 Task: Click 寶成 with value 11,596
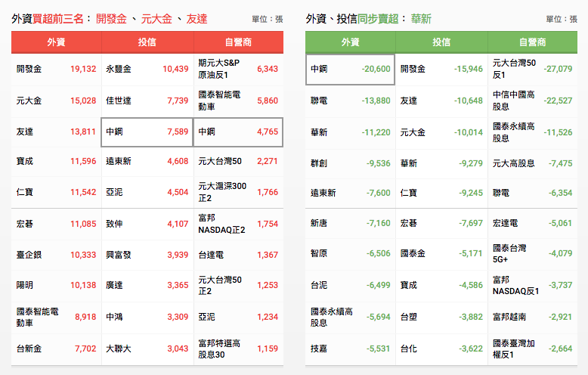[x=25, y=161]
